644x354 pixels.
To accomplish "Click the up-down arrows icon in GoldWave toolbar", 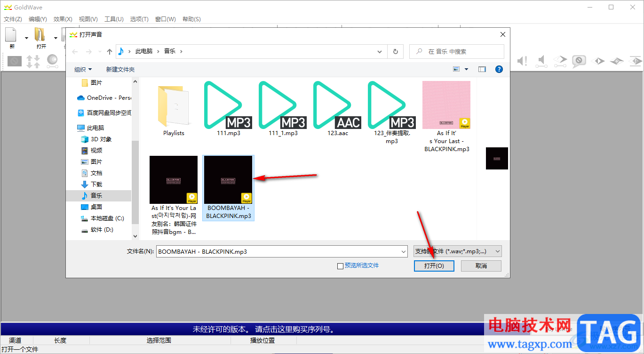I will click(33, 61).
